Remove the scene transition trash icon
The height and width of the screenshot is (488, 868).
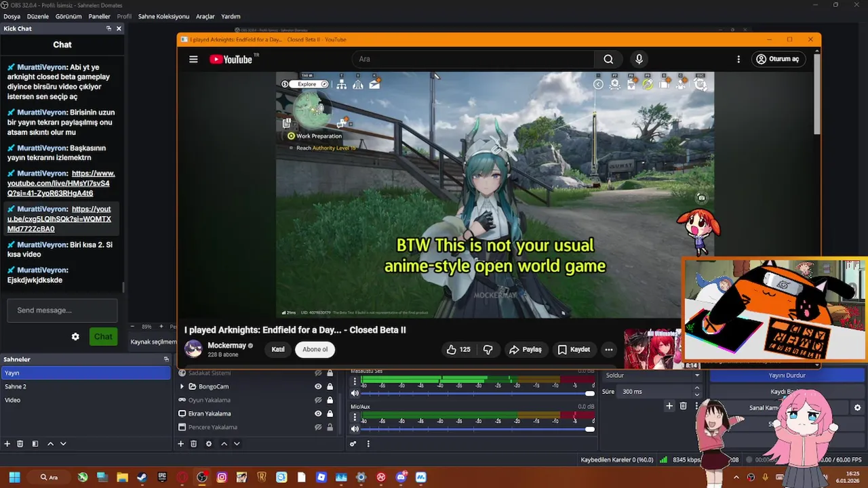[684, 406]
